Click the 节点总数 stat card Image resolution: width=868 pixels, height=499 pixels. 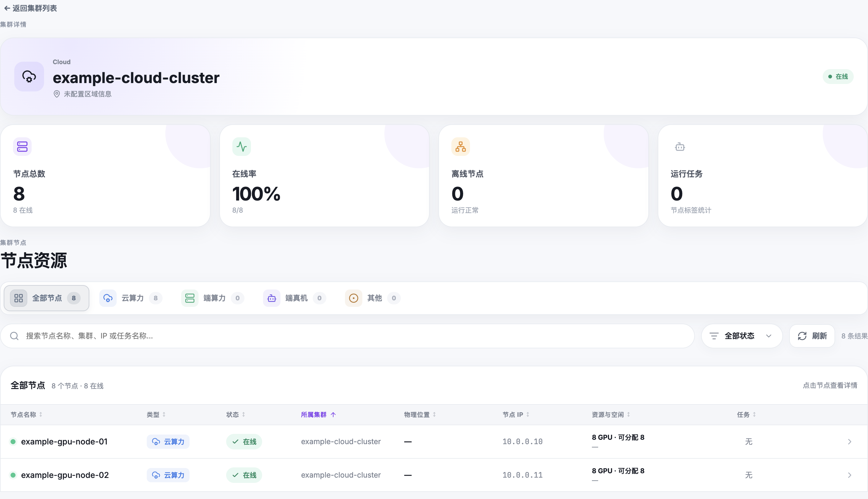105,175
